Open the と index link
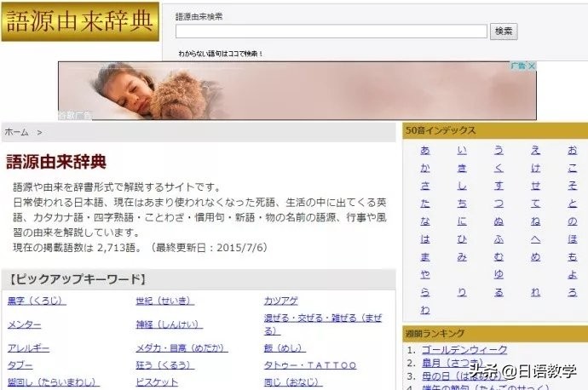Viewport: 588px width, 390px height. coord(573,204)
